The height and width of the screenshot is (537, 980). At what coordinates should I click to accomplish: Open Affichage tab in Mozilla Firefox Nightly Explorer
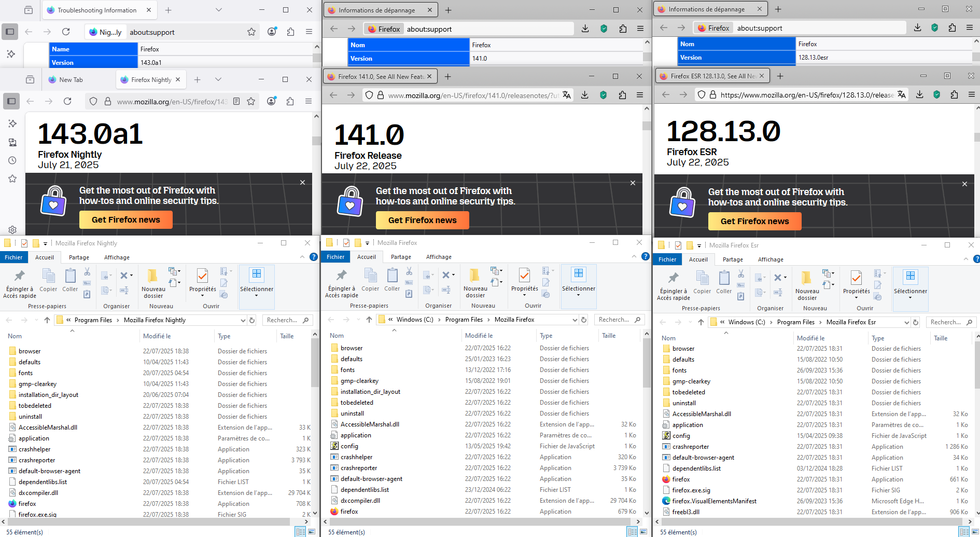pyautogui.click(x=117, y=257)
